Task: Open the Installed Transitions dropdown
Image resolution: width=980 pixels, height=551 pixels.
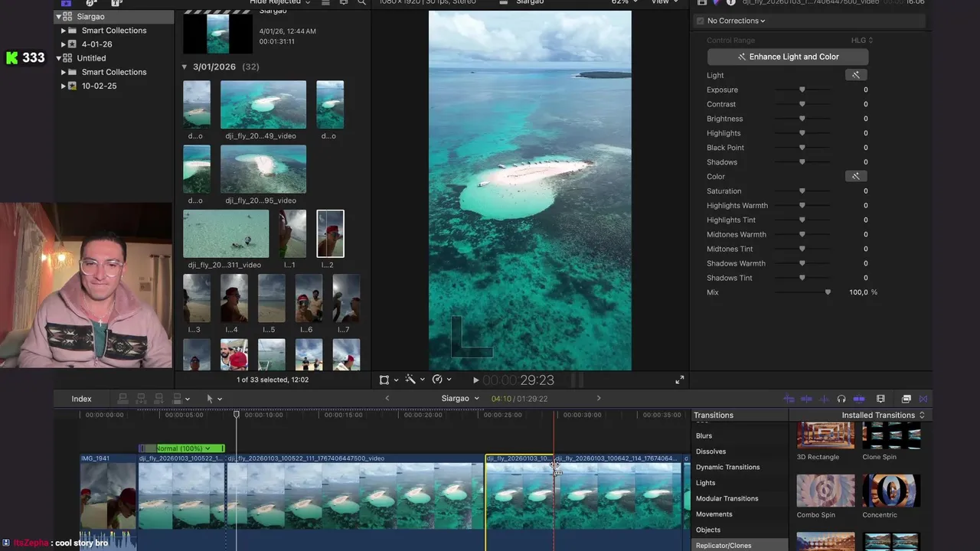Action: (883, 415)
